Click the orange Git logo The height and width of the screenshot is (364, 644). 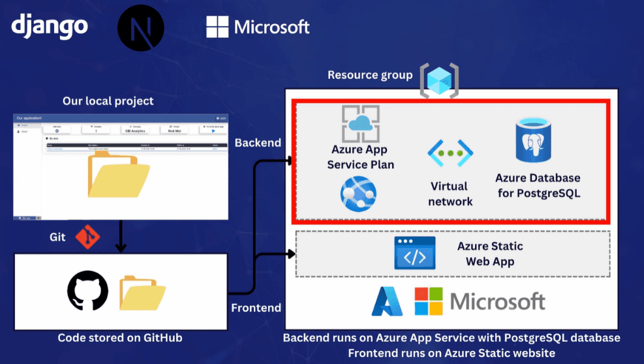click(86, 236)
